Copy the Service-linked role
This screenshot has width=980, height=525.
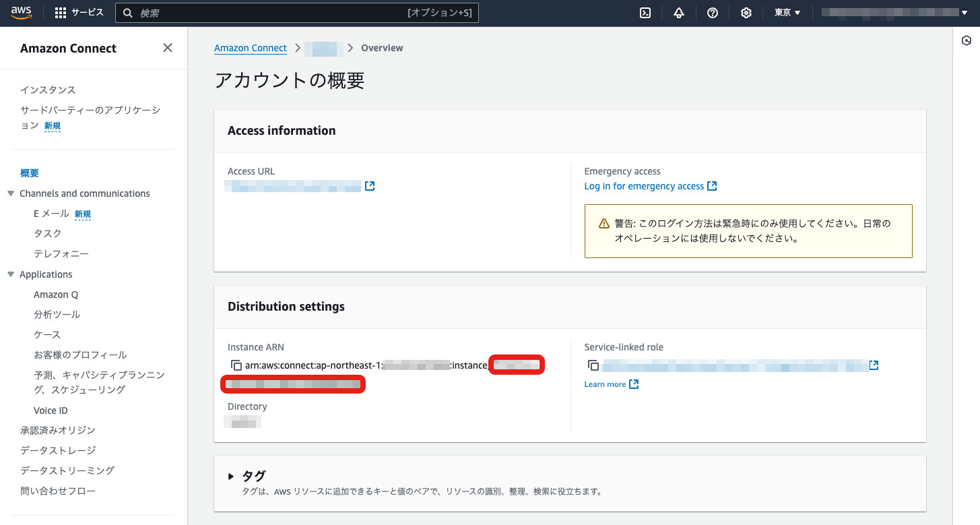click(x=593, y=365)
